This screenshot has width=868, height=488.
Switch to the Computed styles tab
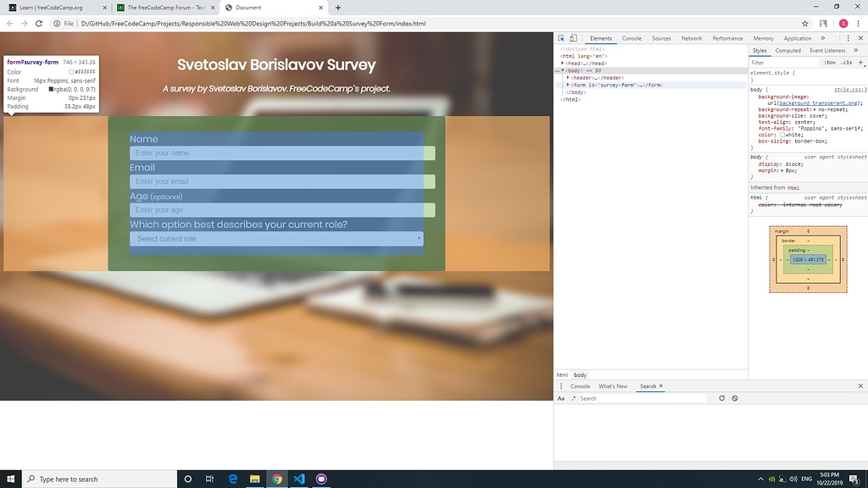pyautogui.click(x=788, y=50)
